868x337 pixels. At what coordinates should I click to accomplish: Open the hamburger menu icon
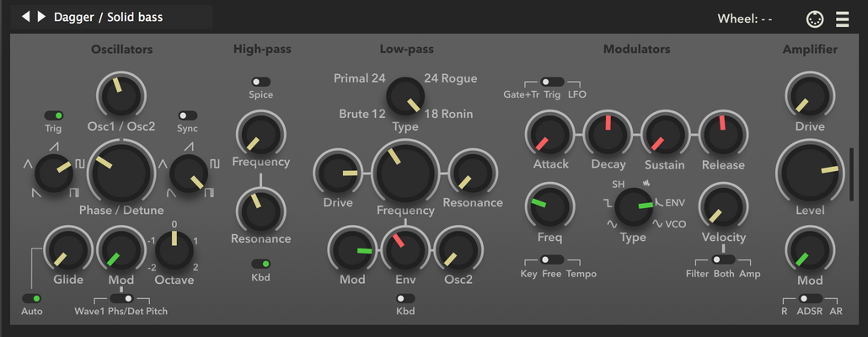pos(842,19)
